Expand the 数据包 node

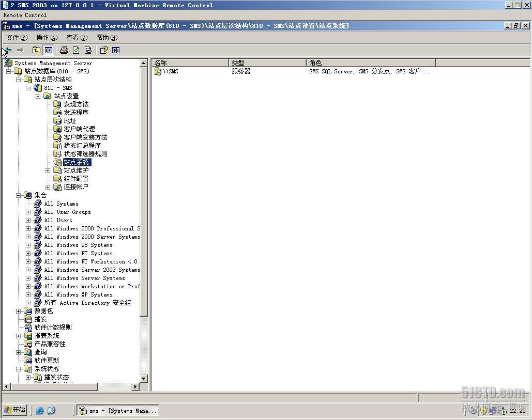[19, 311]
